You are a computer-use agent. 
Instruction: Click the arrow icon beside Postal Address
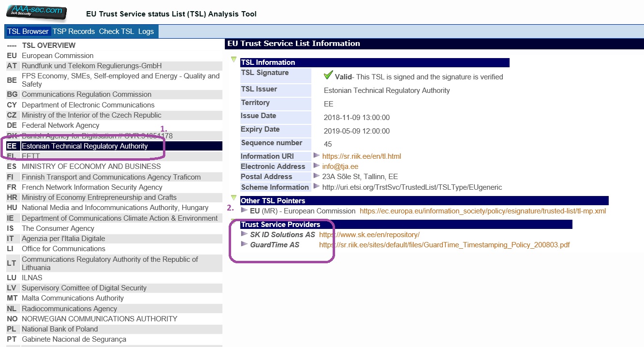[x=317, y=176]
